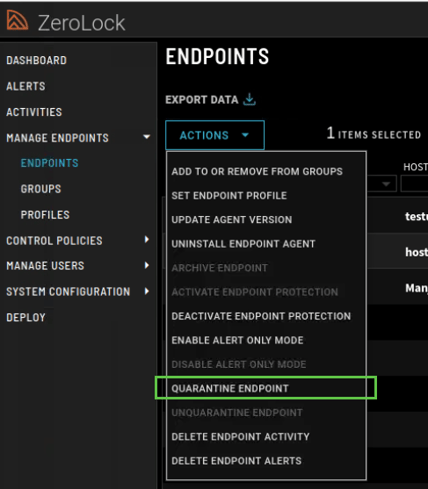Choose Set Endpoint Profile action
This screenshot has width=428, height=489.
tap(229, 195)
